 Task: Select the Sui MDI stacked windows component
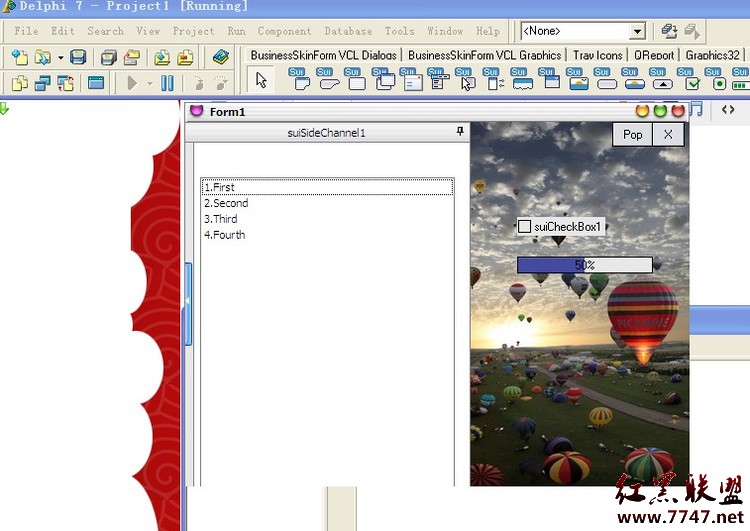tap(383, 79)
